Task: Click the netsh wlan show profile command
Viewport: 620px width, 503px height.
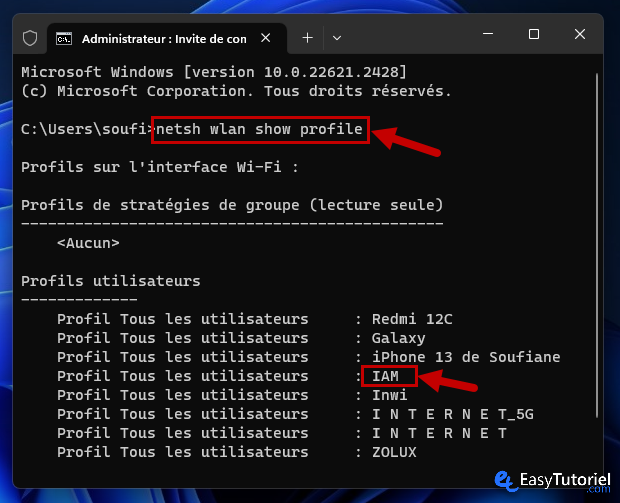Action: 259,130
